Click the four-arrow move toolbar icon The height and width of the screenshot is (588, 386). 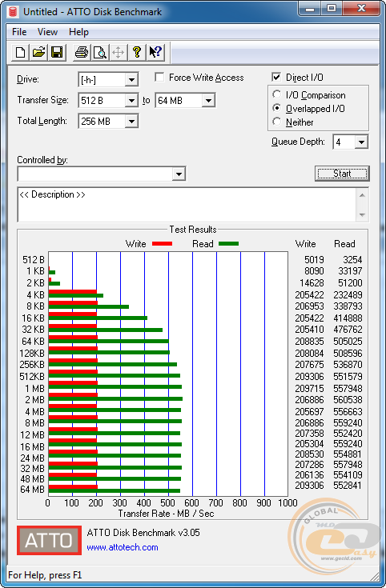(x=118, y=52)
